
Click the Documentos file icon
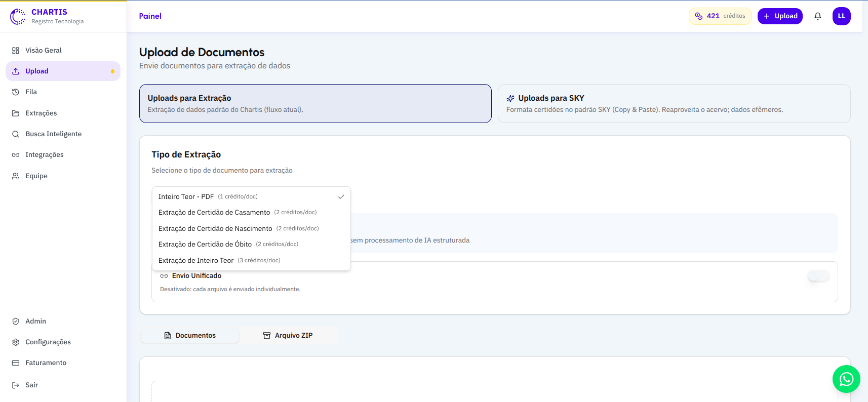(x=168, y=336)
